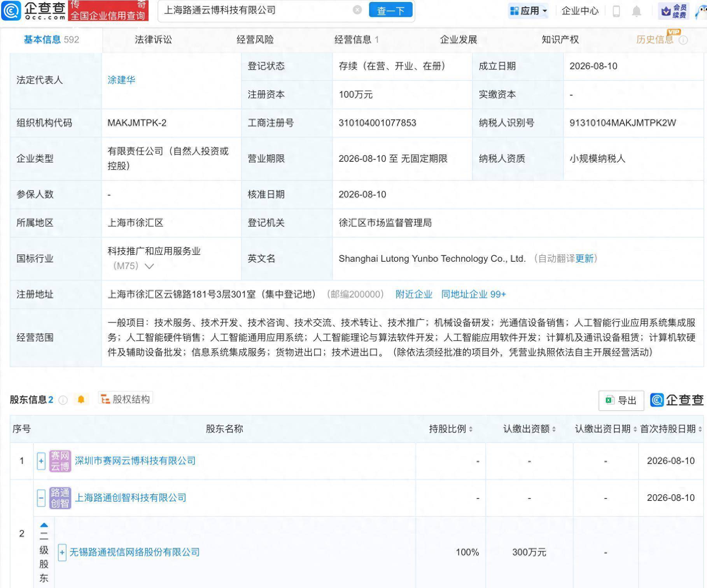Switch to 基本信息 tab

pos(51,40)
